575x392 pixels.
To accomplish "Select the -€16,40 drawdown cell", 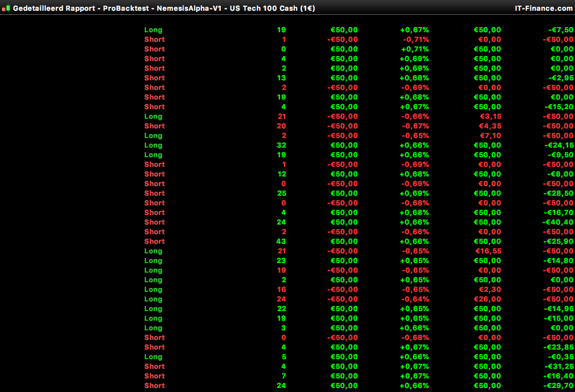I will [x=559, y=376].
